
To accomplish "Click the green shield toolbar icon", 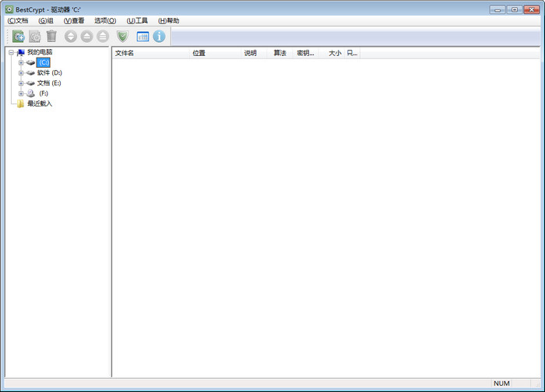I will (x=122, y=36).
